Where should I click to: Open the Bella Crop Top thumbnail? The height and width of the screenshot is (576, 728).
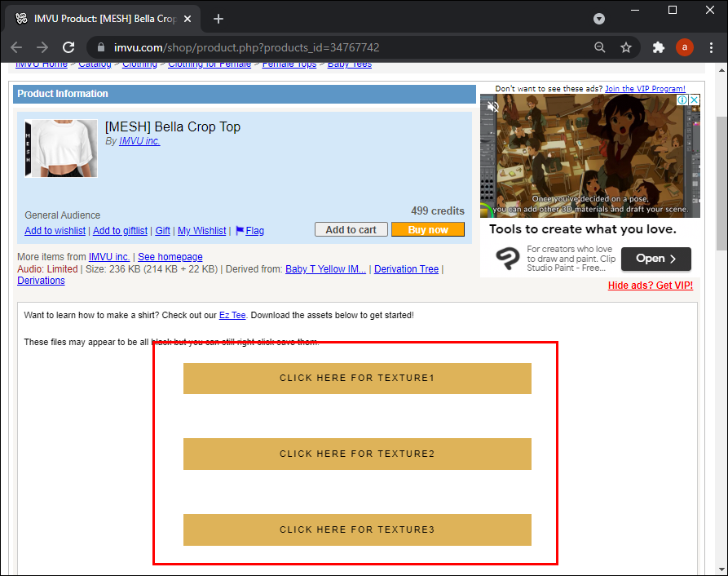tap(61, 148)
